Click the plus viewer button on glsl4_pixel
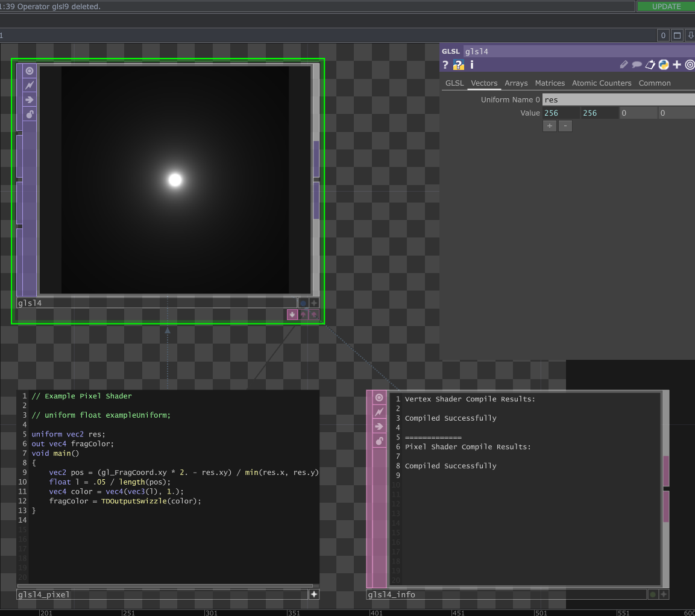Screen dimensions: 695x616 click(313, 594)
